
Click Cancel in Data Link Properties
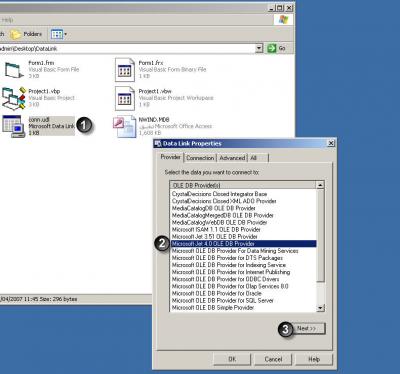click(x=273, y=359)
